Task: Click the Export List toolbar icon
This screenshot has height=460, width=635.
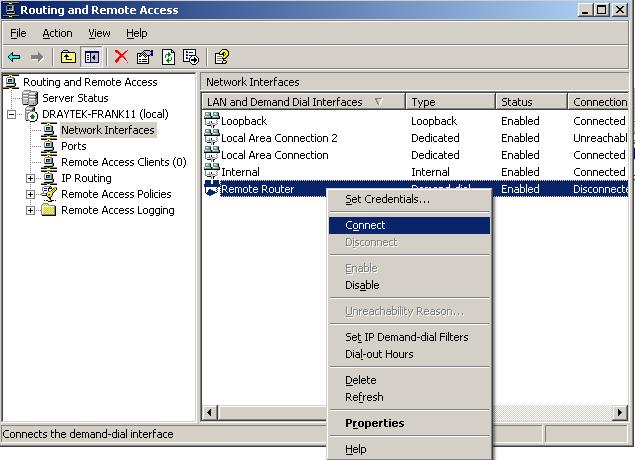Action: point(191,57)
